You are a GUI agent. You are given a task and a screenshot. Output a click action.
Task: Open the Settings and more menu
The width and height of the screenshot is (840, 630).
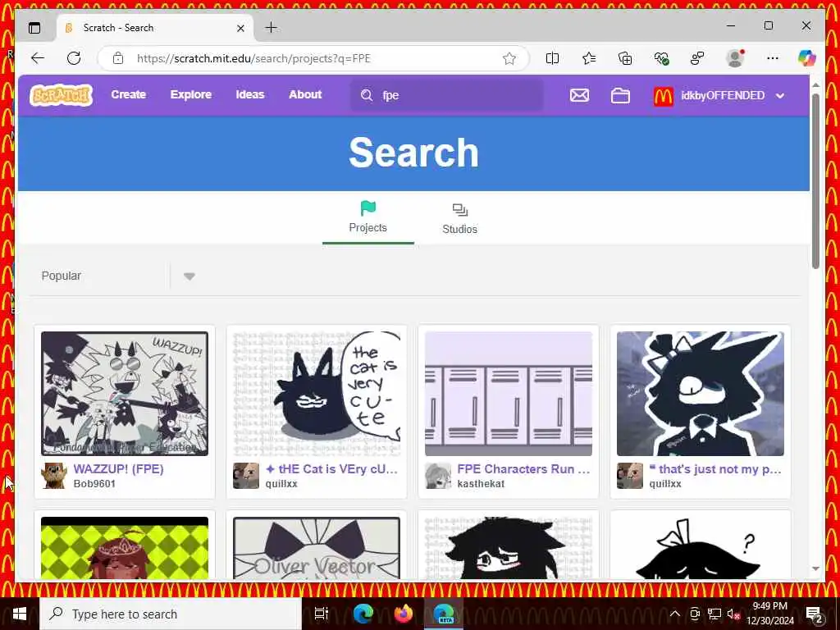click(772, 58)
